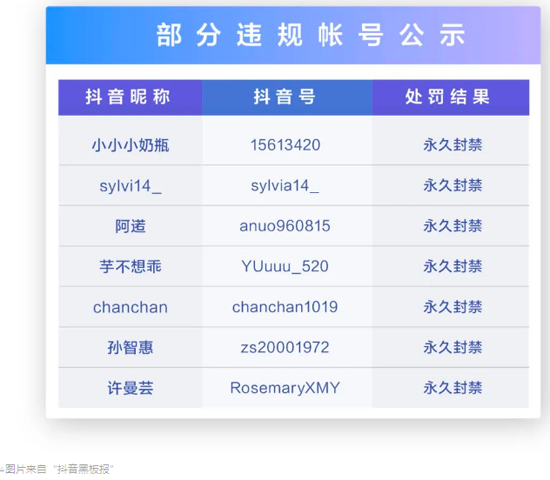Click the Douyin ID chanchan1019
550x480 pixels.
[x=285, y=307]
